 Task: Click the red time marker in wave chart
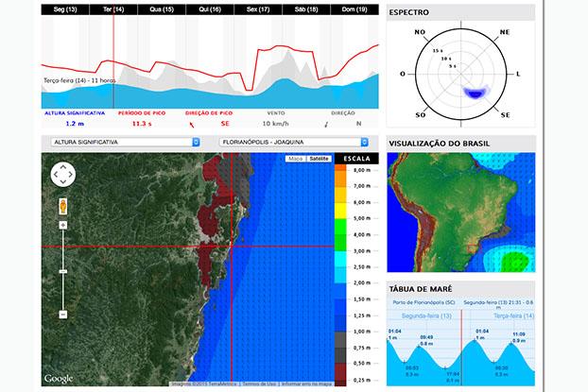point(113,61)
